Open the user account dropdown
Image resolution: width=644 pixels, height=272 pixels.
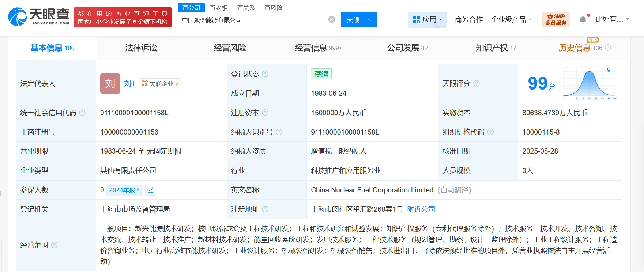pos(612,19)
